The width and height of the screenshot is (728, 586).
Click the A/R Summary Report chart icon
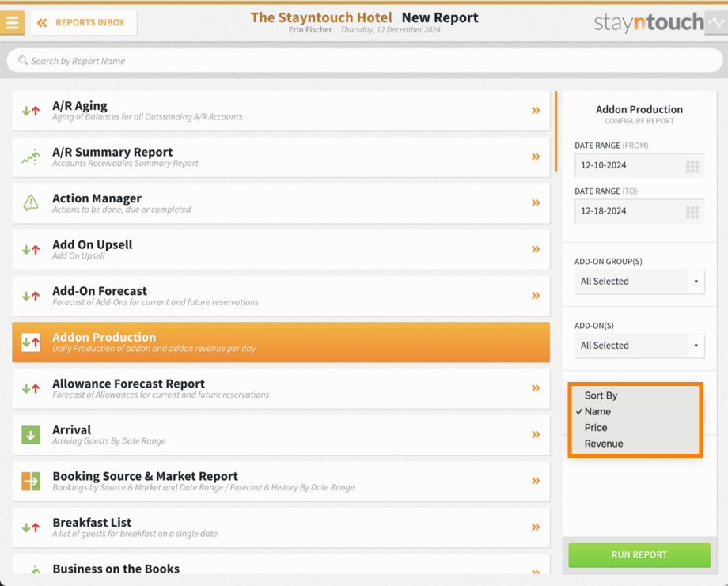[x=31, y=157]
